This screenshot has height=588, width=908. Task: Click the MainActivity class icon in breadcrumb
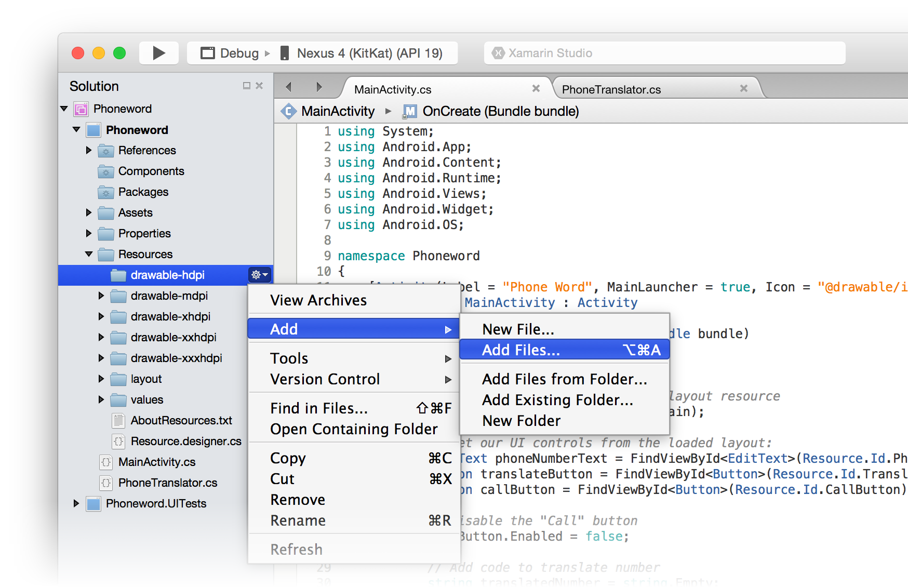[x=289, y=111]
